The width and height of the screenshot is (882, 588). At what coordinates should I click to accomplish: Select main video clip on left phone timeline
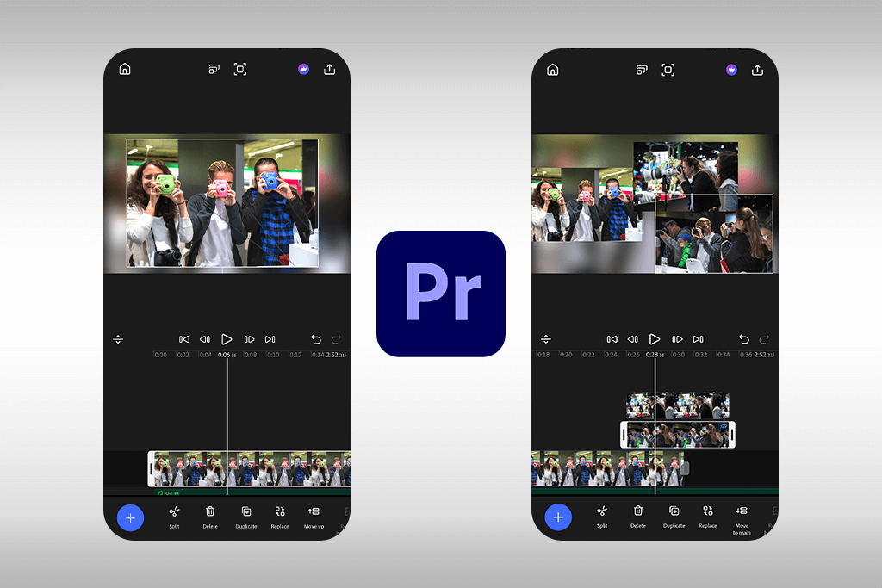click(x=249, y=469)
